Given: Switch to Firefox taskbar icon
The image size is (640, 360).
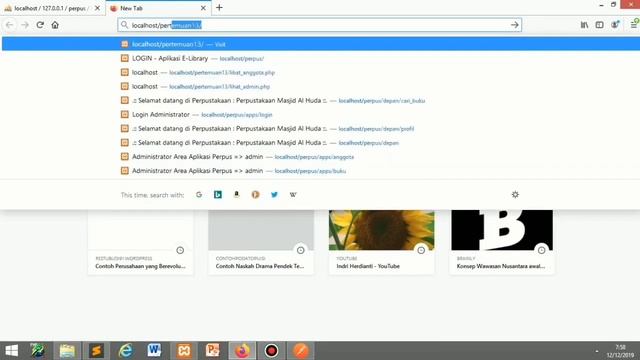Looking at the screenshot, I should (x=242, y=351).
